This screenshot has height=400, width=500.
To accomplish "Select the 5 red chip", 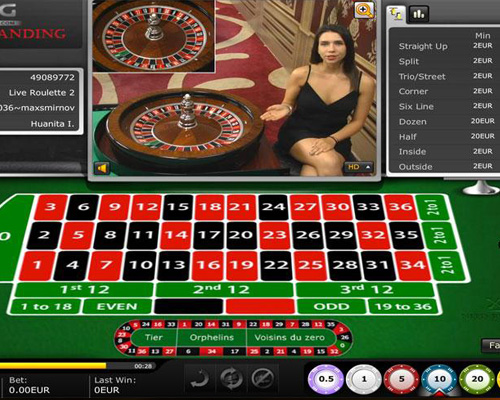I will click(401, 379).
